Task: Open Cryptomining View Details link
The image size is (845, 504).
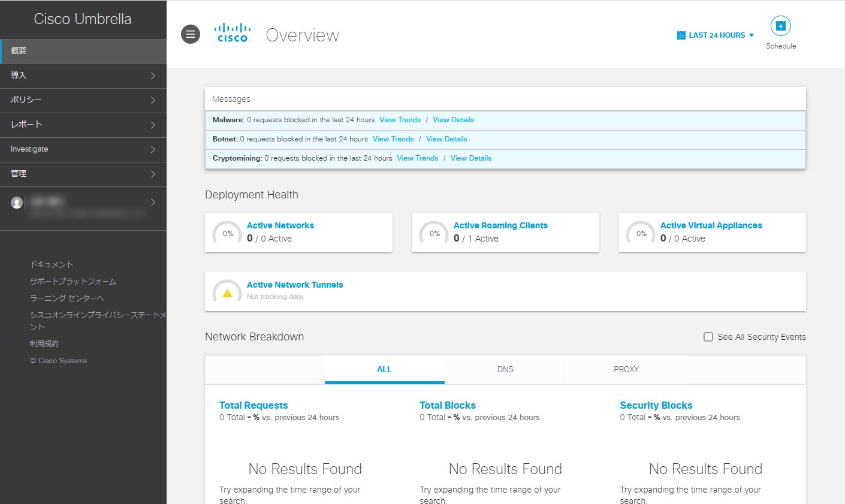Action: pyautogui.click(x=471, y=158)
